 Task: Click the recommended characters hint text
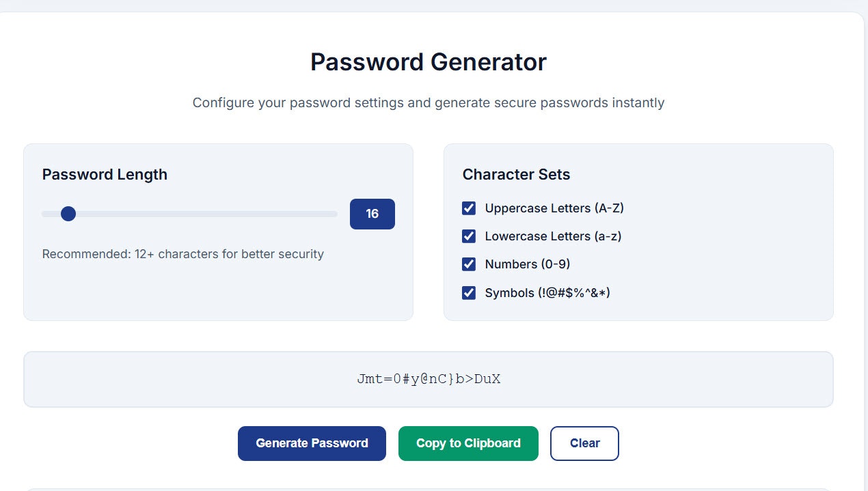183,254
